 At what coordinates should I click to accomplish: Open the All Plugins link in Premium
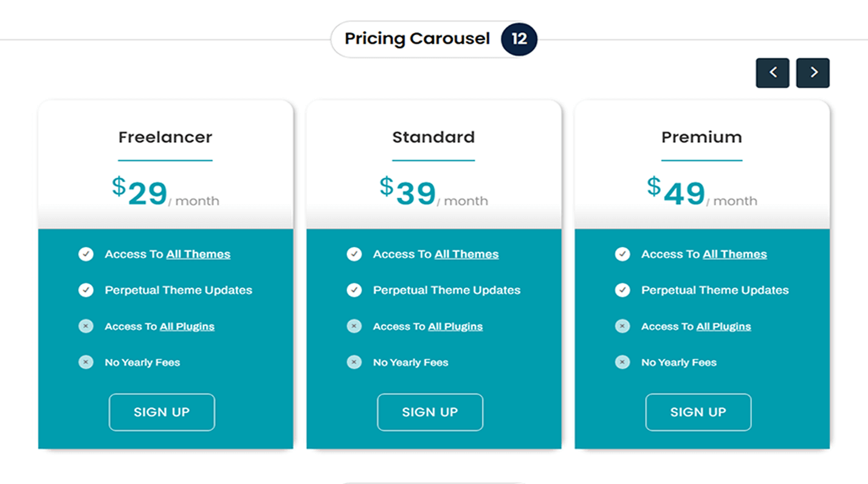(x=723, y=327)
